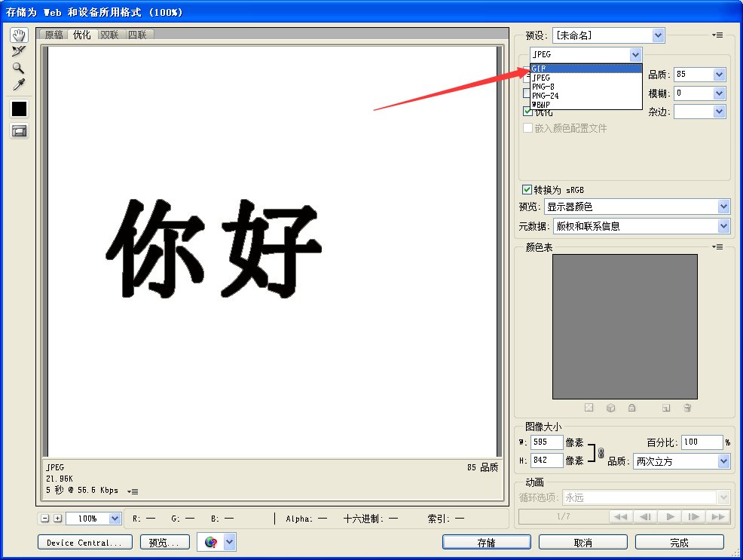The width and height of the screenshot is (743, 560).
Task: Click the trash icon under the color table
Action: click(x=686, y=408)
